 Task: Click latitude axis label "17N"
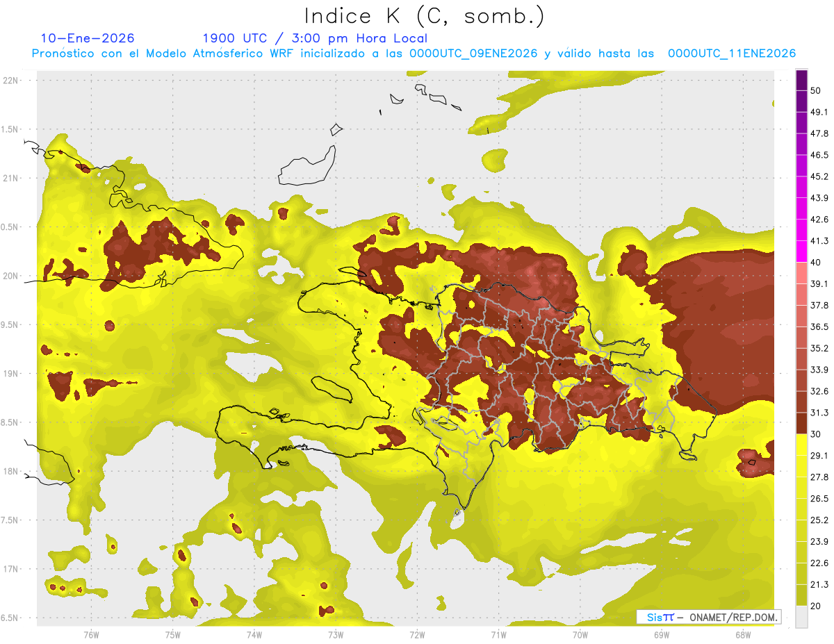click(11, 569)
